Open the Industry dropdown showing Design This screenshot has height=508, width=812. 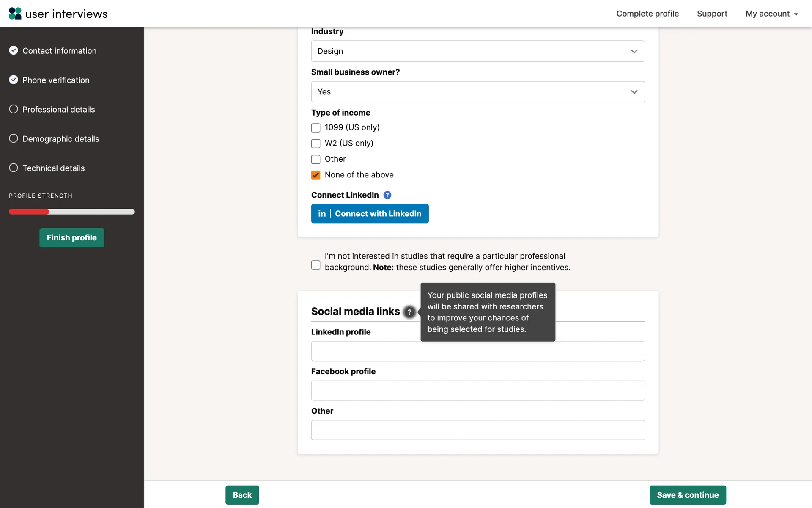coord(477,51)
